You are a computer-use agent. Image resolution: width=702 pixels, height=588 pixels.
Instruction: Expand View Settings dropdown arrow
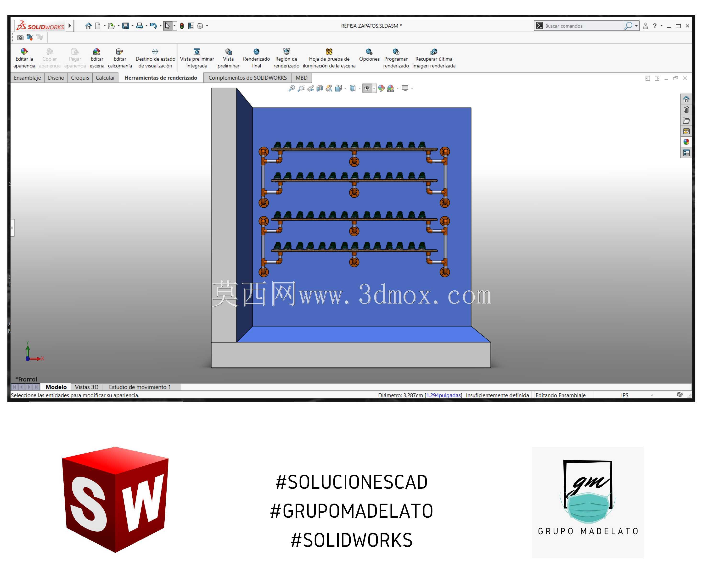pos(412,89)
